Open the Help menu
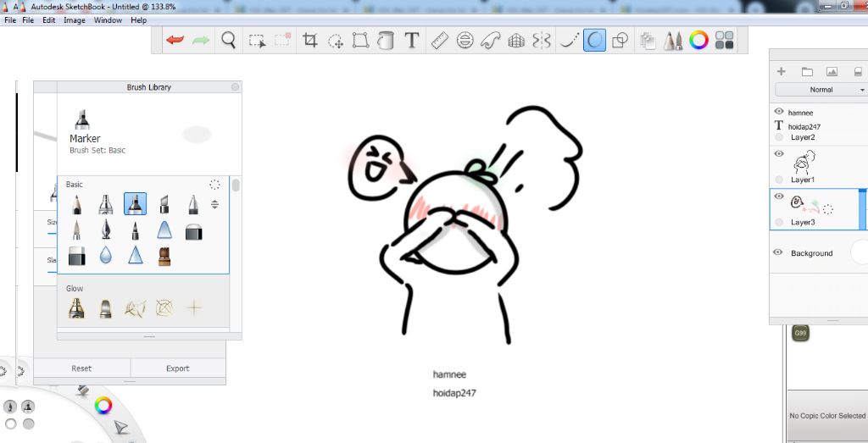The image size is (868, 443). 138,20
